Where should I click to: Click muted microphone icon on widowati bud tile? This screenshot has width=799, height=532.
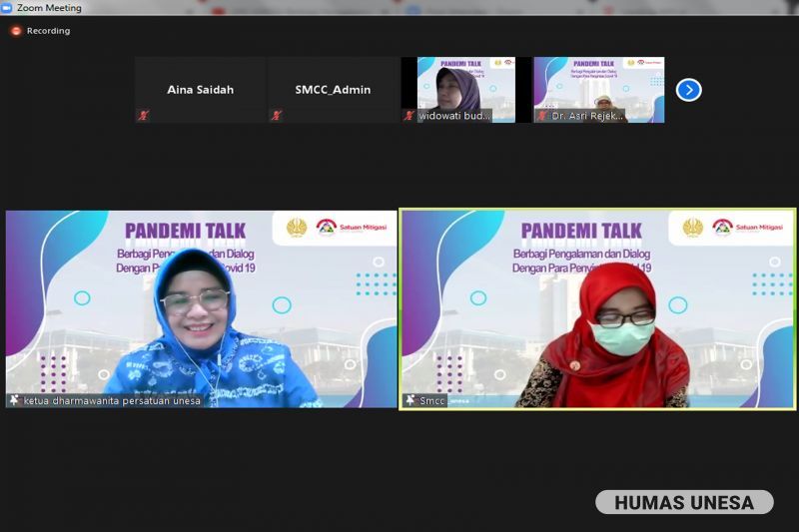408,116
